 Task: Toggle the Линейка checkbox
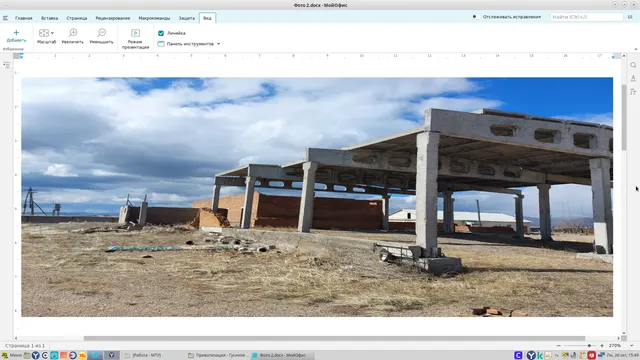[x=161, y=33]
